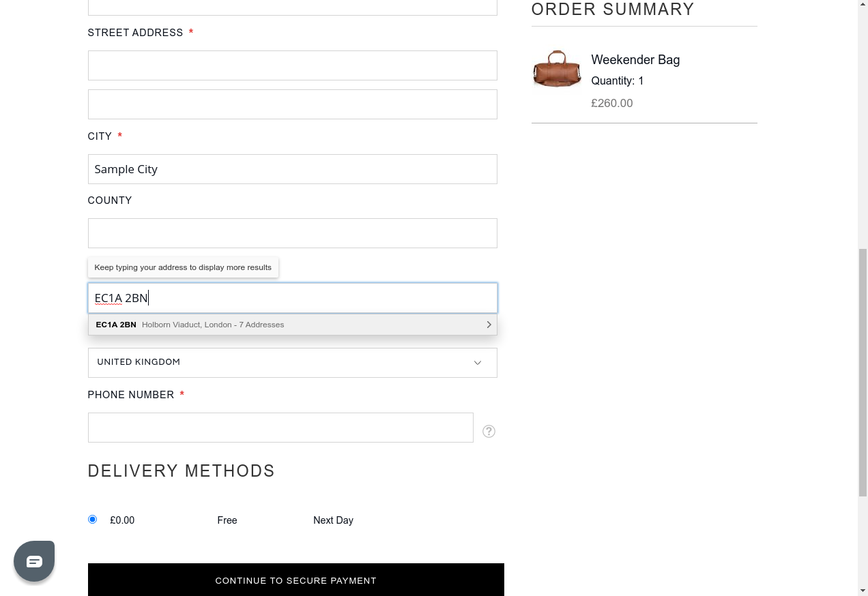This screenshot has height=596, width=868.
Task: Click the Weekender Bag product thumbnail
Action: click(x=557, y=69)
